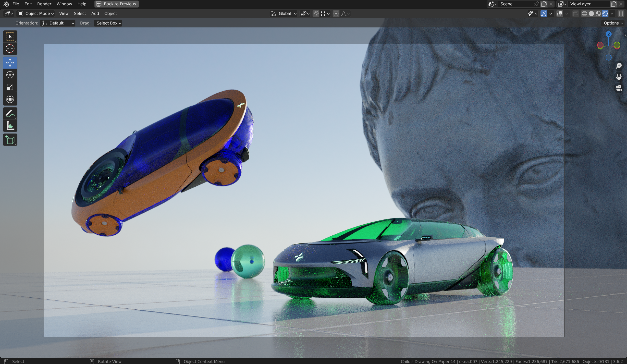Select the Scale tool
This screenshot has width=627, height=364.
tap(10, 87)
